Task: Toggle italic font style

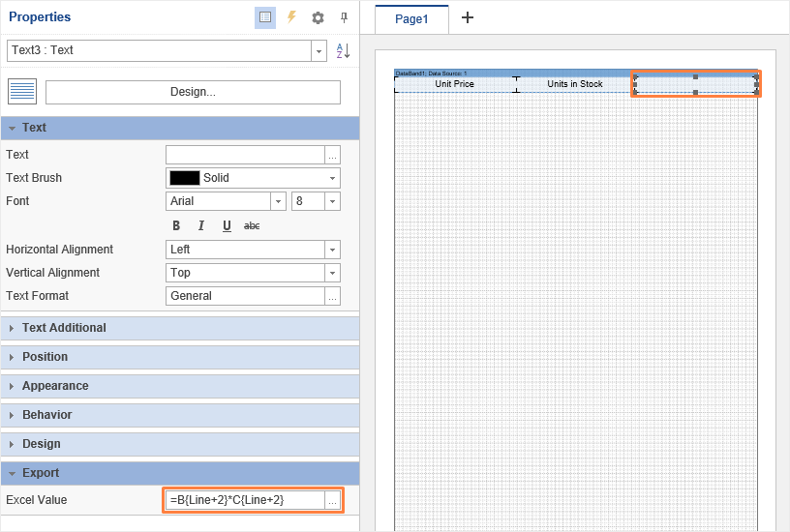Action: point(201,225)
